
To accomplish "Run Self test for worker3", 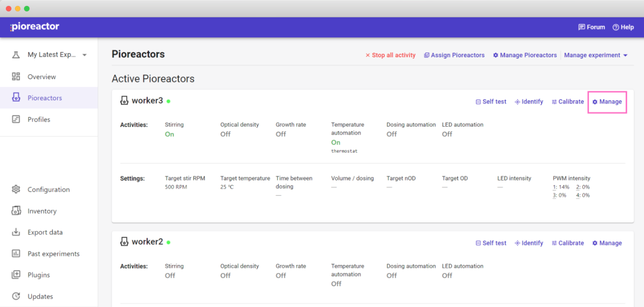I will tap(491, 102).
